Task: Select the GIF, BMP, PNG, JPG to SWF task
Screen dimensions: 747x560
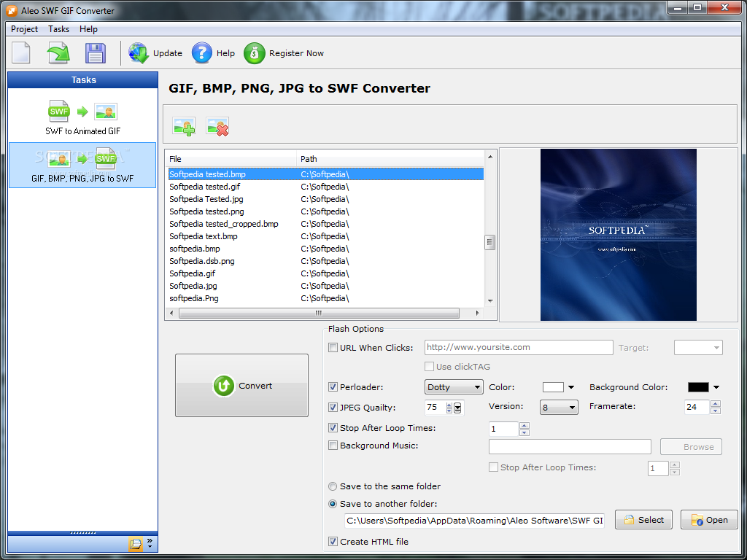Action: coord(82,165)
